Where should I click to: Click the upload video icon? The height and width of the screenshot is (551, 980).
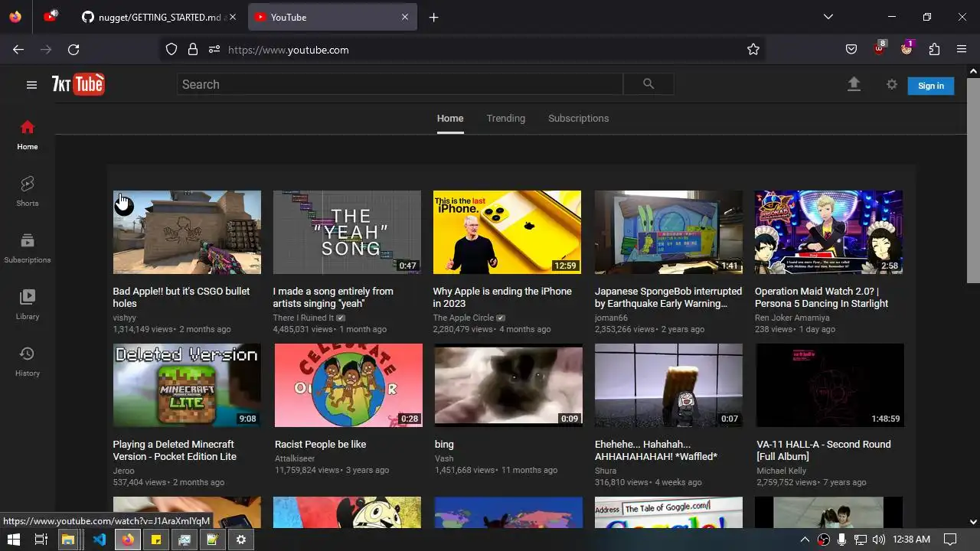tap(854, 85)
